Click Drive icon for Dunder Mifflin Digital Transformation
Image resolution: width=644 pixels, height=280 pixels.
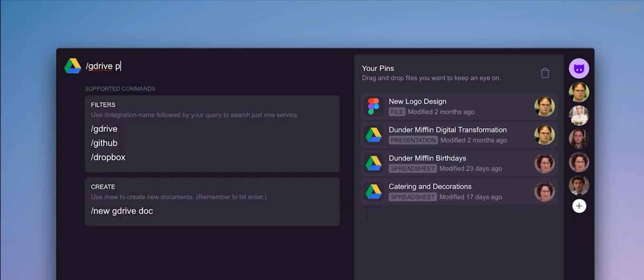(373, 135)
